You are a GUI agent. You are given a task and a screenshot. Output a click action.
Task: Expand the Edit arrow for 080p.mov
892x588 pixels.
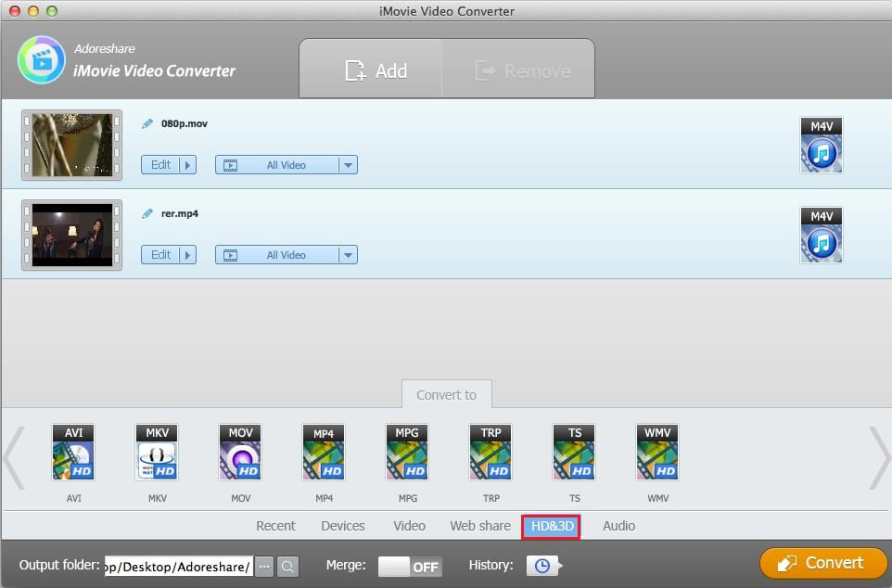pyautogui.click(x=187, y=165)
